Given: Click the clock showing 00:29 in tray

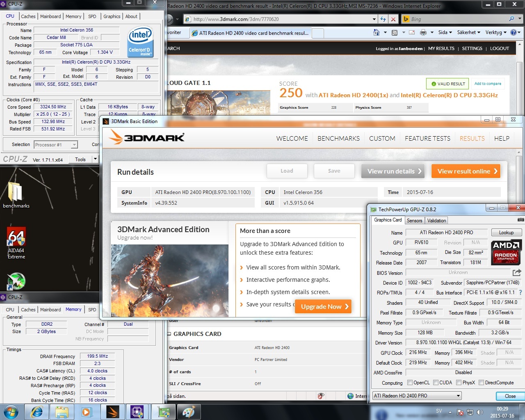Looking at the screenshot, I should [x=502, y=409].
